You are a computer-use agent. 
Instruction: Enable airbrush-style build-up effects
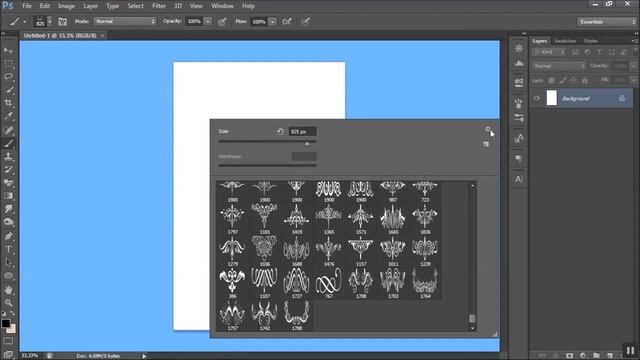pyautogui.click(x=287, y=22)
